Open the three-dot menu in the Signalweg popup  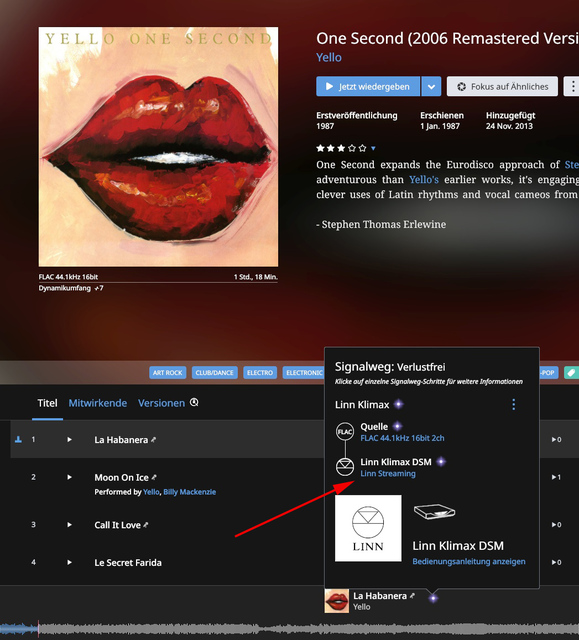point(514,404)
